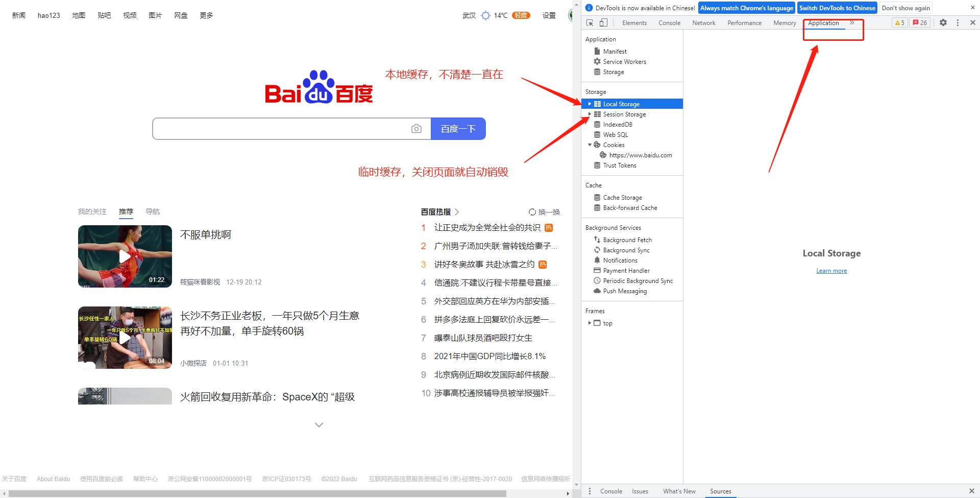Open the What's New drawer tab
This screenshot has width=980, height=498.
coord(679,491)
